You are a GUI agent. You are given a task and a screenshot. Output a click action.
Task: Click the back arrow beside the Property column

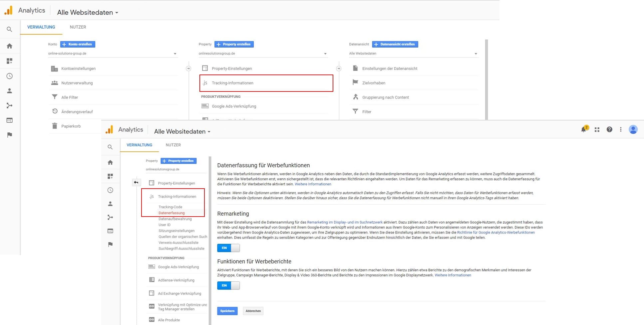(x=136, y=182)
